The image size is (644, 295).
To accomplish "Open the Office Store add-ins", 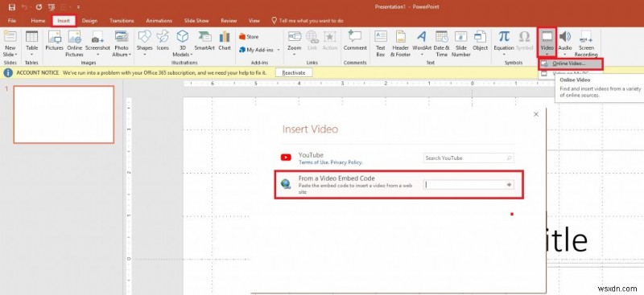I will (249, 36).
